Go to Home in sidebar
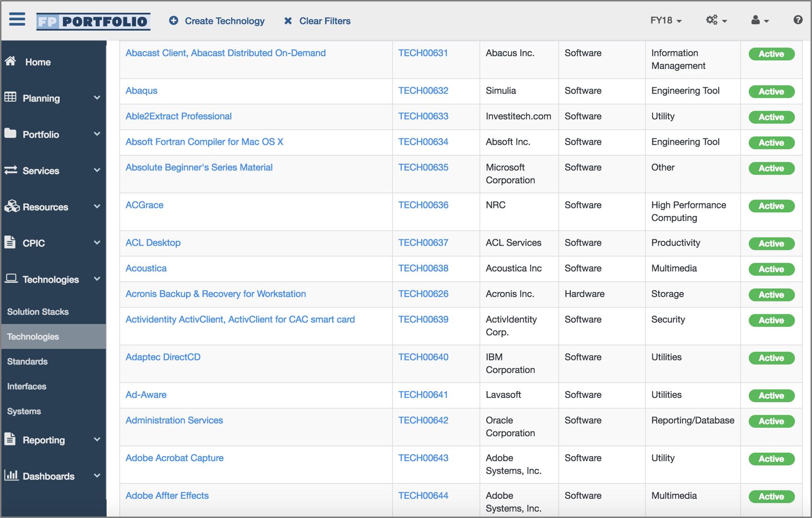This screenshot has height=518, width=812. pyautogui.click(x=38, y=62)
